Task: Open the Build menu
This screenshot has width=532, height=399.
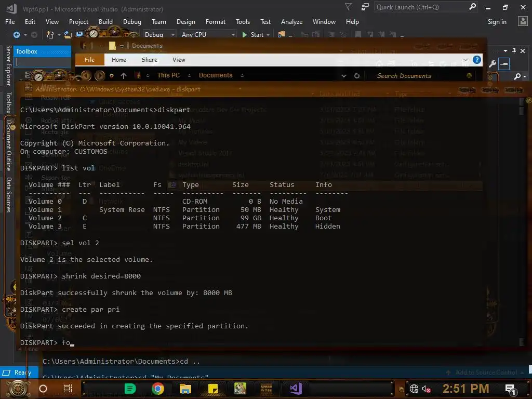Action: [x=105, y=22]
